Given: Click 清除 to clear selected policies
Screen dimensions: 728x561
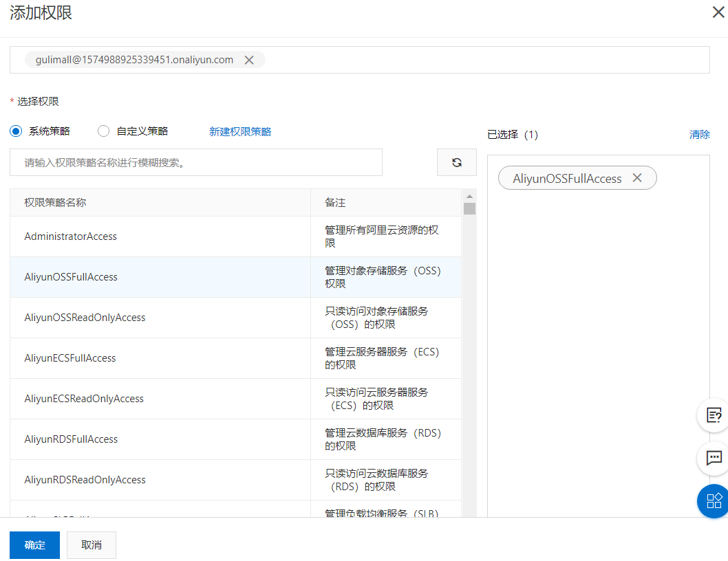Looking at the screenshot, I should tap(700, 135).
